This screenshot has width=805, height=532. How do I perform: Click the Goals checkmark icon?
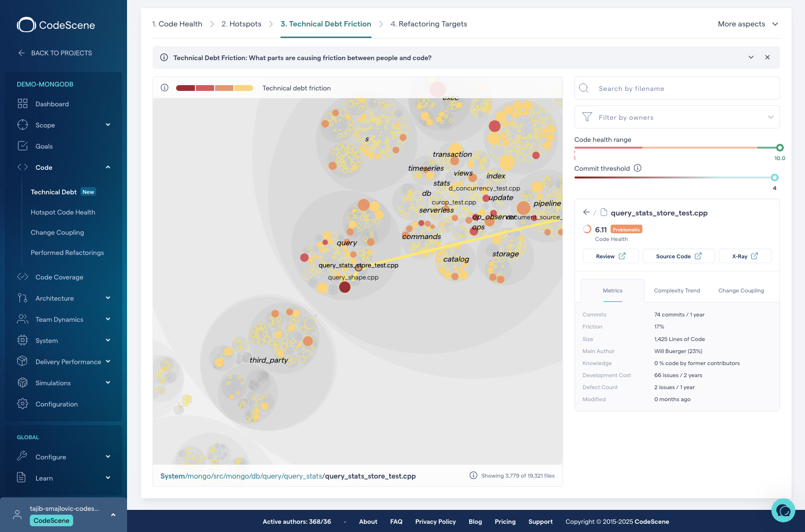(23, 146)
